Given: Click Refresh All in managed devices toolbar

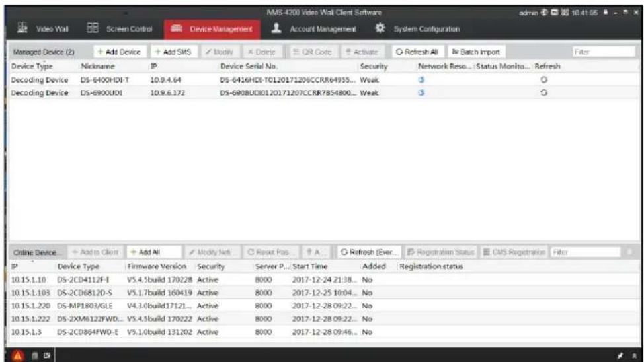Looking at the screenshot, I should pos(417,52).
